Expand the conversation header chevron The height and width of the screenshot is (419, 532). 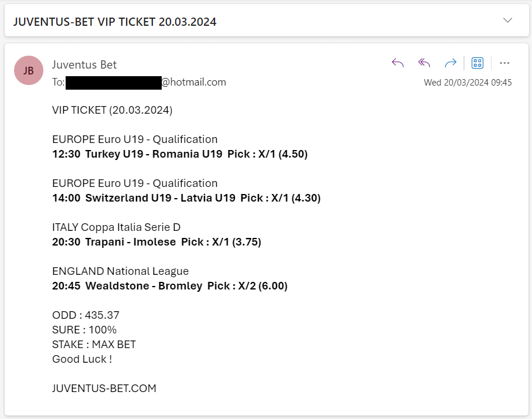[x=507, y=21]
